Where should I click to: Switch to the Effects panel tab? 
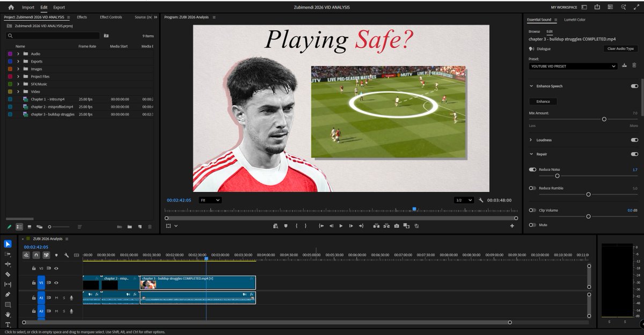coord(82,17)
